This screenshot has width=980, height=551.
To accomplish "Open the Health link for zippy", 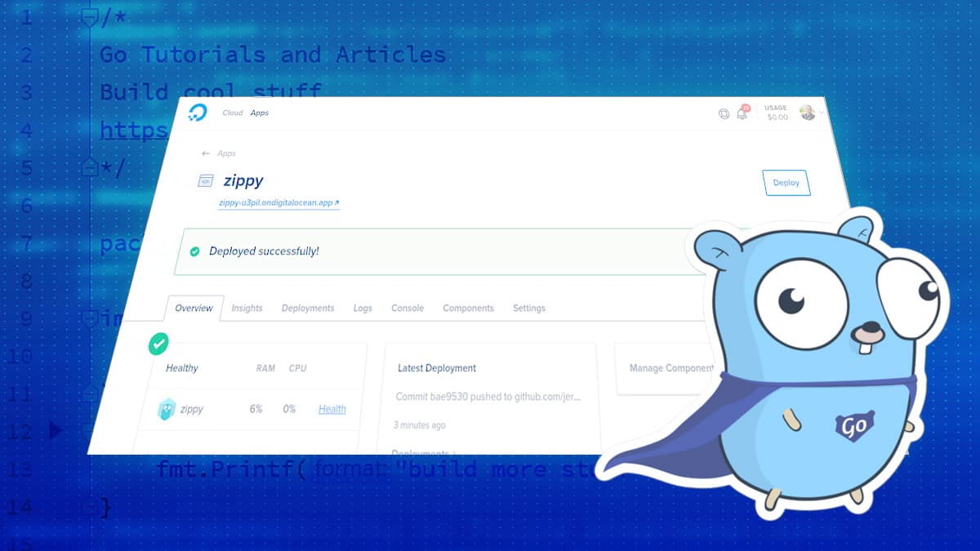I will click(x=332, y=409).
